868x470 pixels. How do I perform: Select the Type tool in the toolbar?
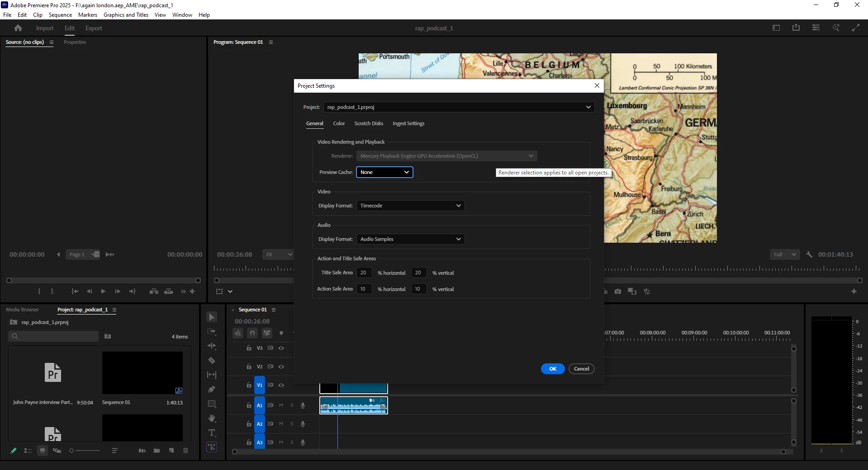[211, 432]
